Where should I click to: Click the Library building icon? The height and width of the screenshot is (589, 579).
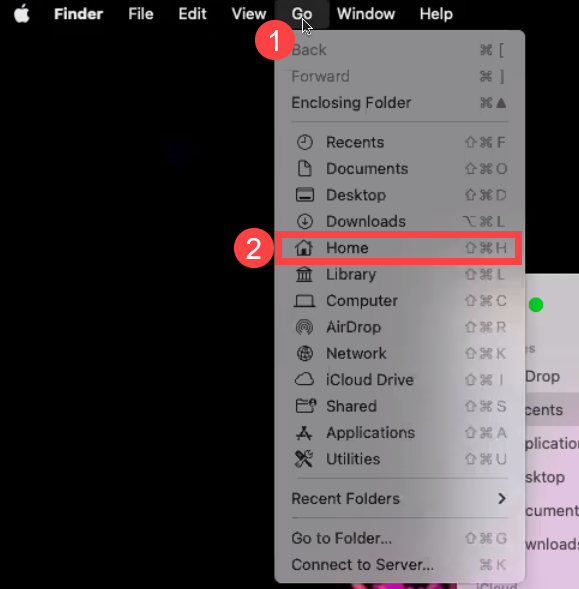coord(304,274)
